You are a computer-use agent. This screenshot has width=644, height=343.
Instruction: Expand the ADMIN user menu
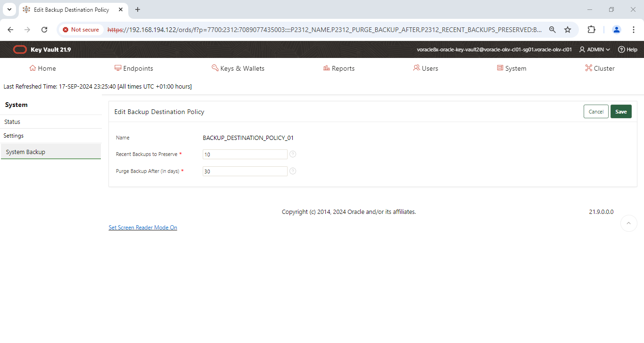[594, 49]
